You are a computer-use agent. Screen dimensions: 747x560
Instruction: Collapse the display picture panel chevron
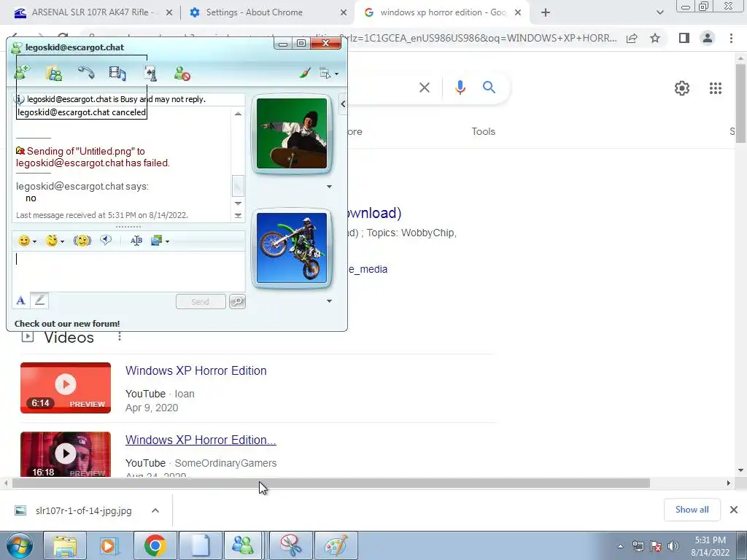(x=343, y=104)
